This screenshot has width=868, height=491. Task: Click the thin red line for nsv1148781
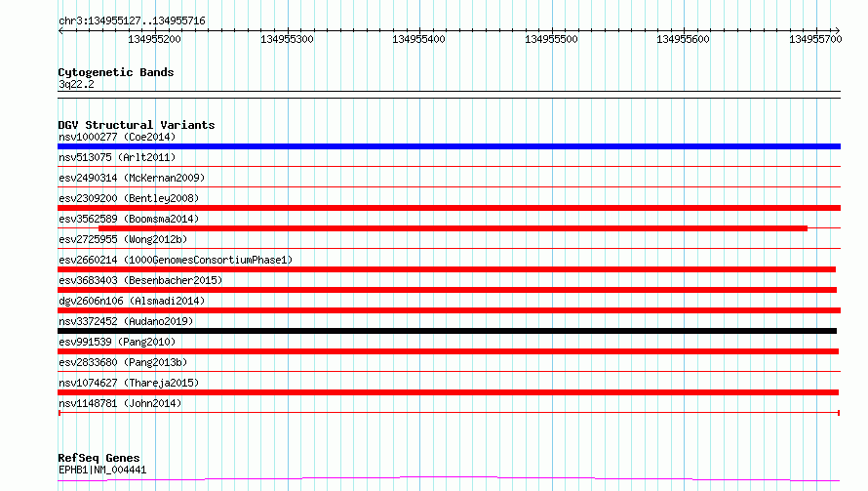pyautogui.click(x=449, y=413)
